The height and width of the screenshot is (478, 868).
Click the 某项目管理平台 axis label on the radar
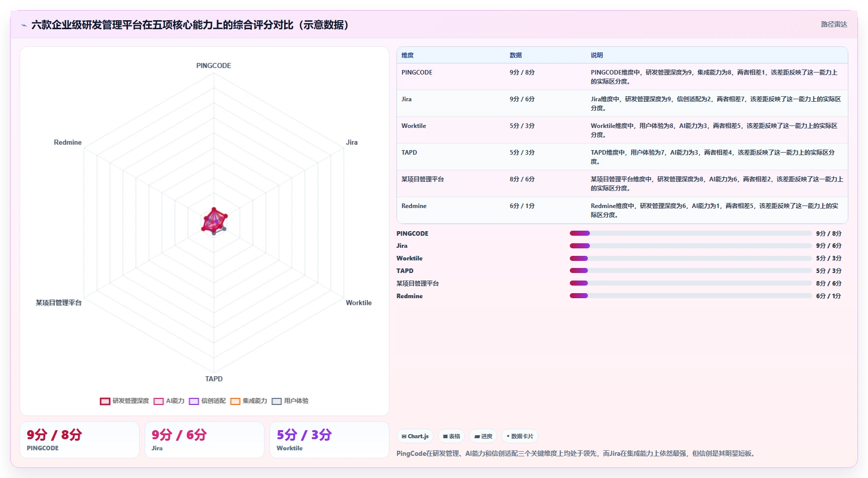point(58,303)
